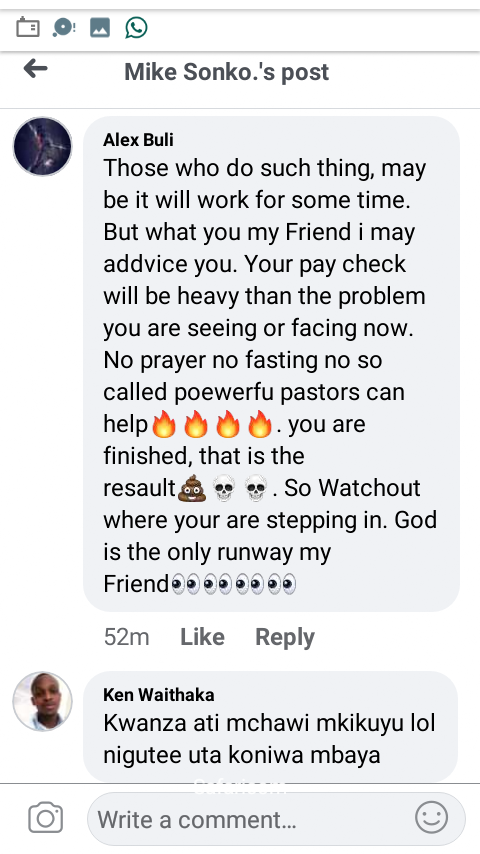Open Alex Buli's name link

(x=138, y=140)
